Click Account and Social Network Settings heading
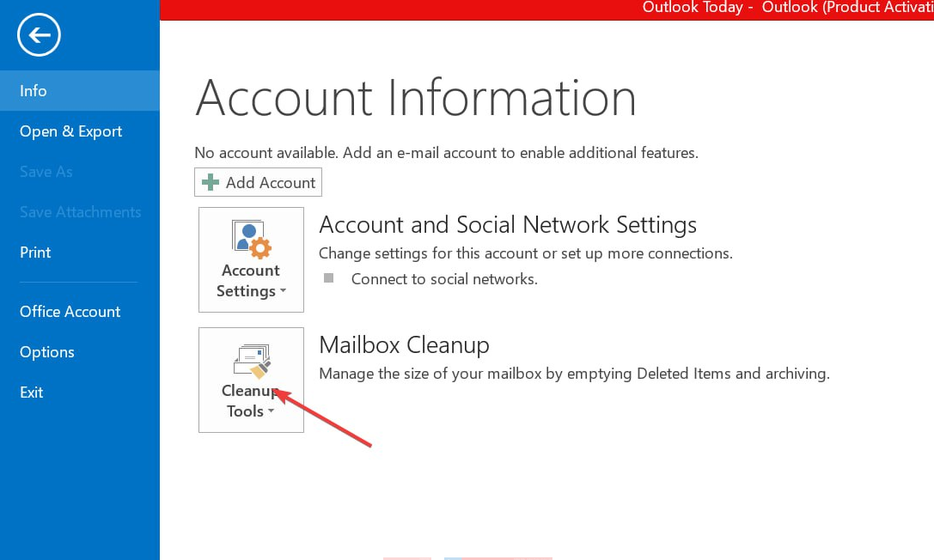This screenshot has width=934, height=560. [508, 225]
